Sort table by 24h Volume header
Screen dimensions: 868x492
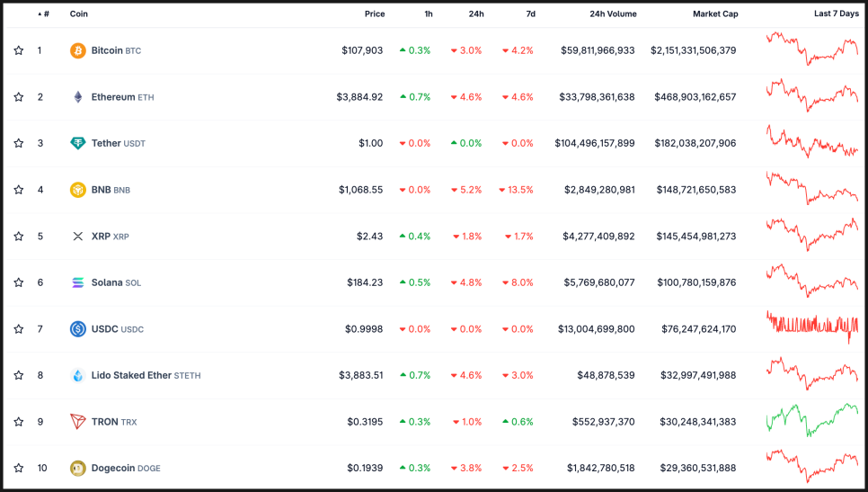point(613,14)
